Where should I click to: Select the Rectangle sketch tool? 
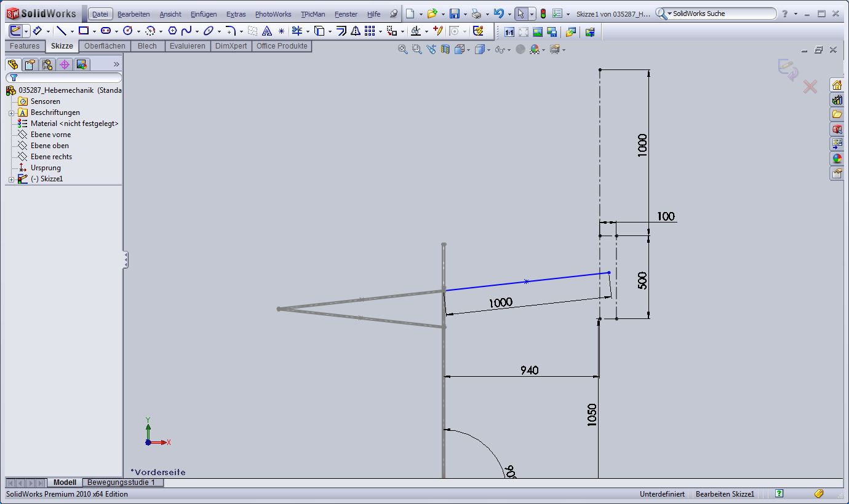(84, 31)
